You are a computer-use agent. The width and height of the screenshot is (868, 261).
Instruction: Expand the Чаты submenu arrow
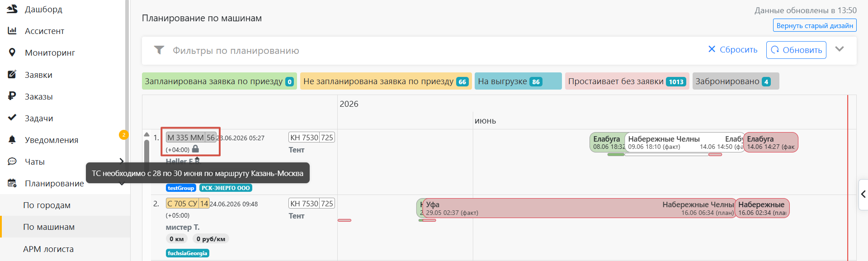coord(121,161)
